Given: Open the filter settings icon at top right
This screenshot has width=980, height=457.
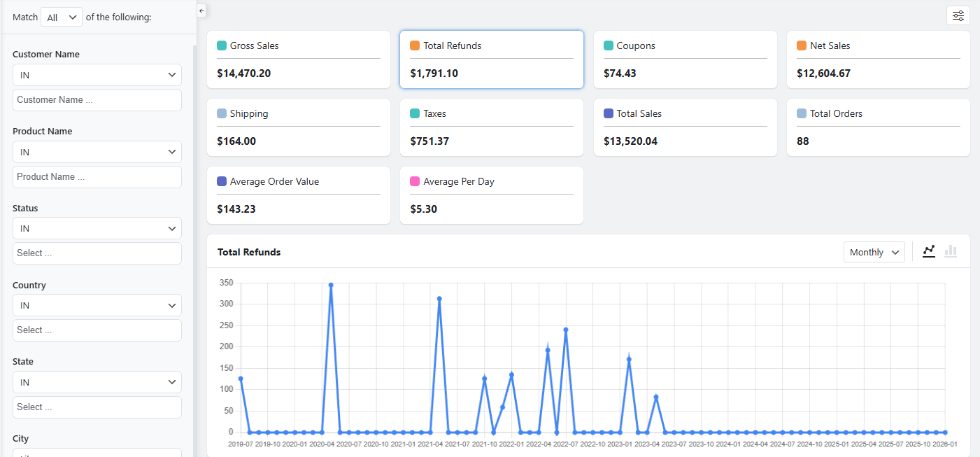Looking at the screenshot, I should pyautogui.click(x=958, y=15).
